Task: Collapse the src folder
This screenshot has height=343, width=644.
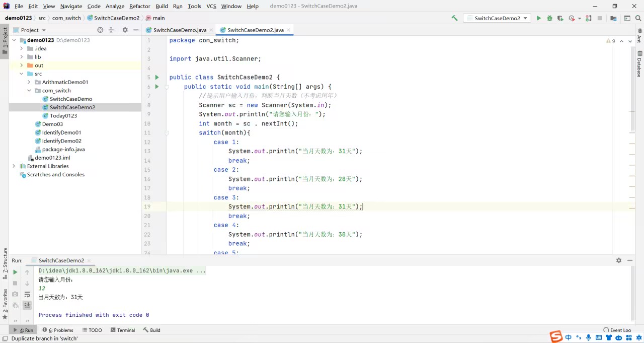Action: click(x=21, y=74)
